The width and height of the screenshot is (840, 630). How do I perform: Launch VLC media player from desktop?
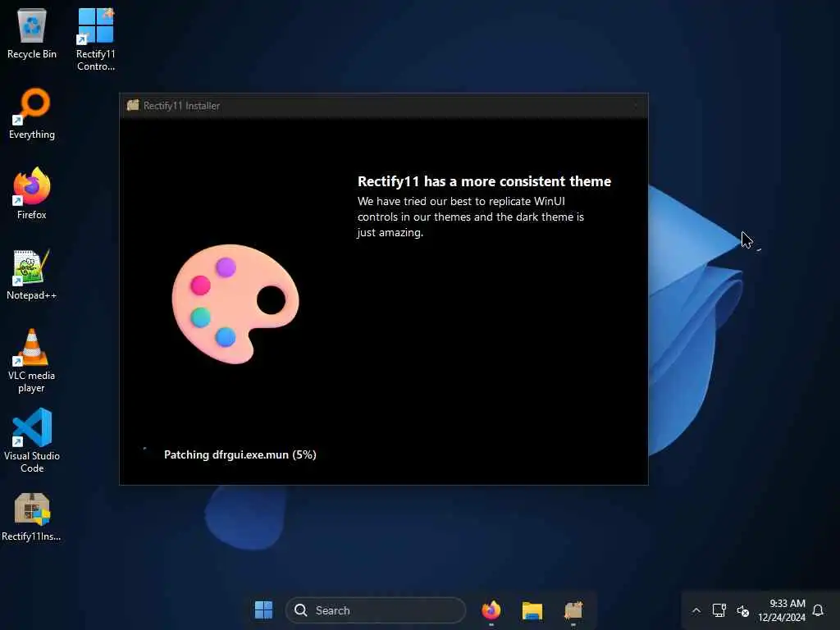click(32, 361)
